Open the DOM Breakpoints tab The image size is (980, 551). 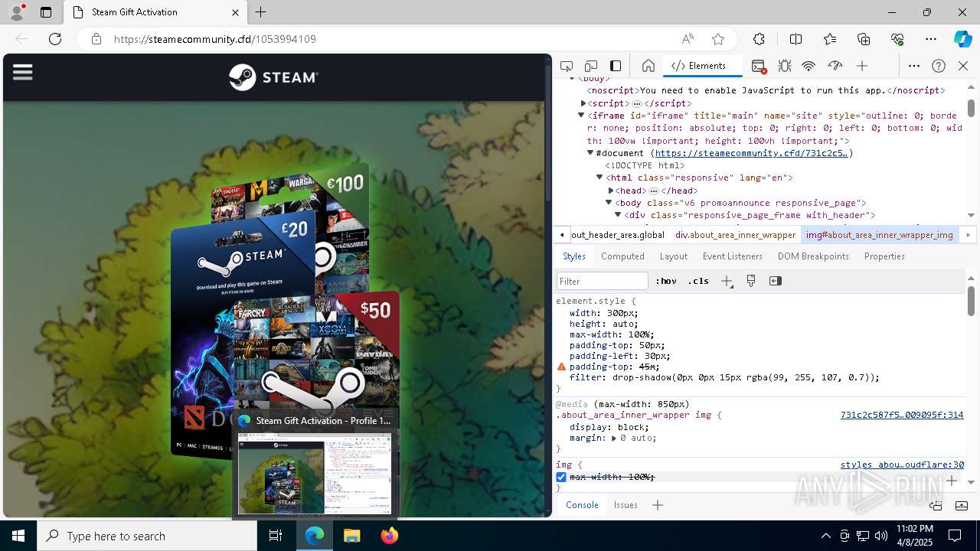pyautogui.click(x=813, y=256)
